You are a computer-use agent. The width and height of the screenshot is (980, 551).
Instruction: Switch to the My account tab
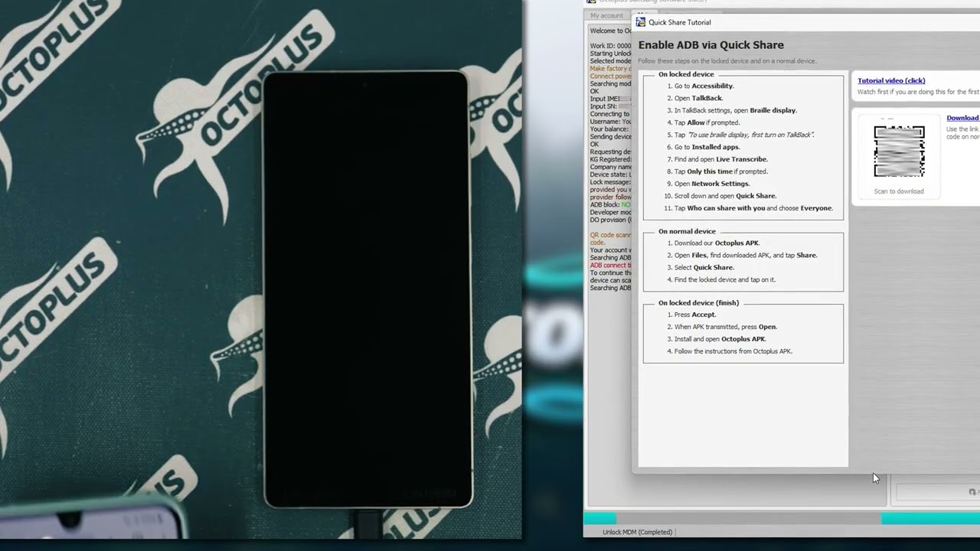606,15
